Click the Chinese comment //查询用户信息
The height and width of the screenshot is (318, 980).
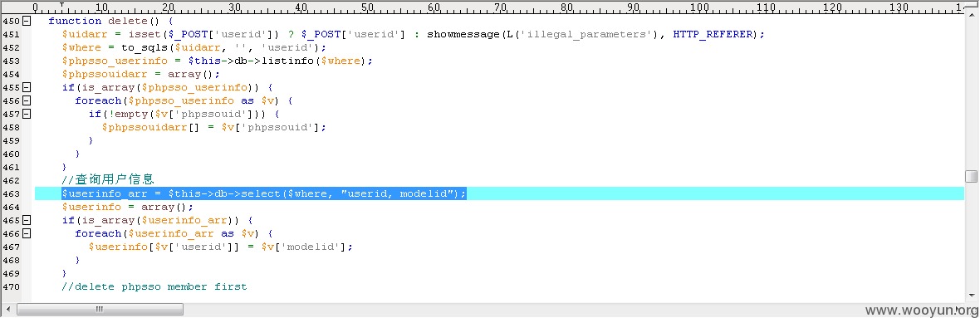click(107, 180)
